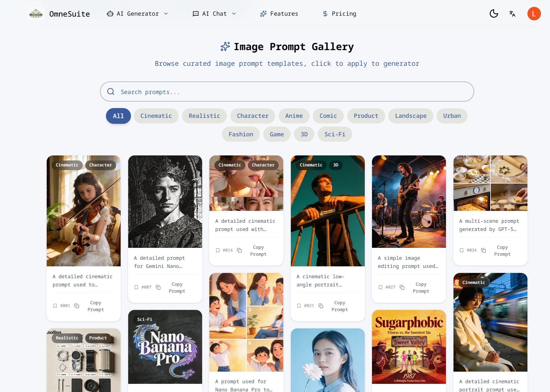Filter gallery by Cinematic category
Screen dimensions: 550x392
tap(156, 116)
